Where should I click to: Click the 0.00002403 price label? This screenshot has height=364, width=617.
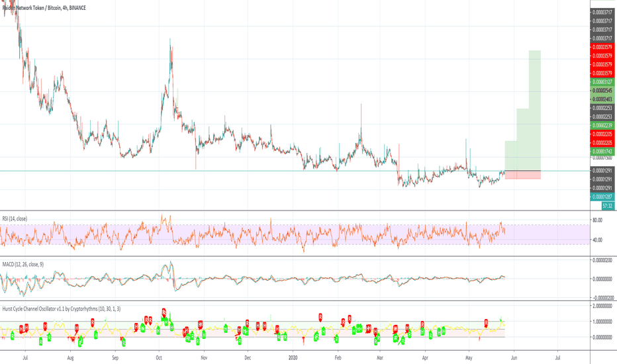[602, 99]
